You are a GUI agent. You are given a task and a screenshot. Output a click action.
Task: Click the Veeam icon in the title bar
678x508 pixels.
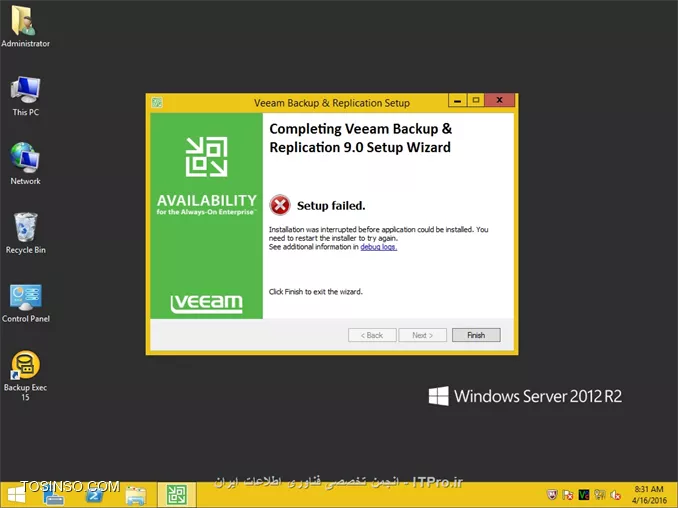[157, 102]
